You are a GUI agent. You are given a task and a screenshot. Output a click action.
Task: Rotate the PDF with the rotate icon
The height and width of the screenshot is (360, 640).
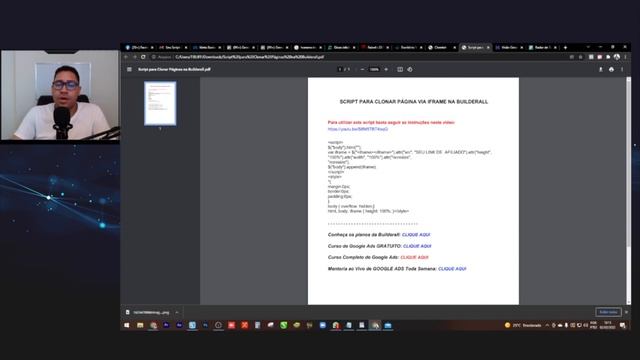click(410, 69)
